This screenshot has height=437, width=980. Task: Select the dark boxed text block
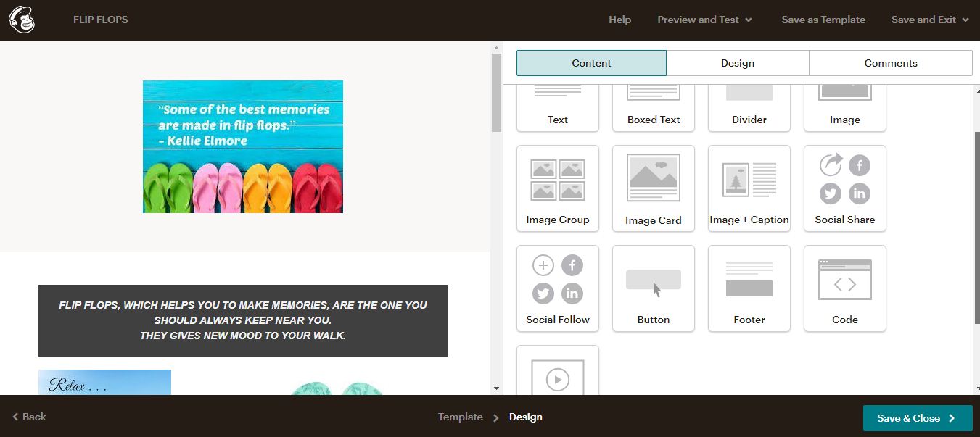tap(243, 320)
